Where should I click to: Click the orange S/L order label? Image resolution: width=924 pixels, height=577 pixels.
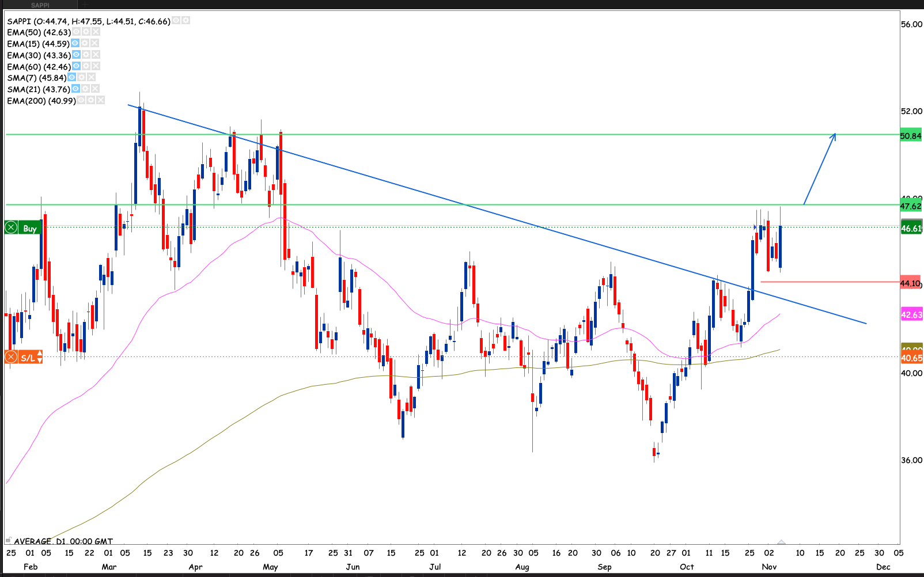pos(27,358)
